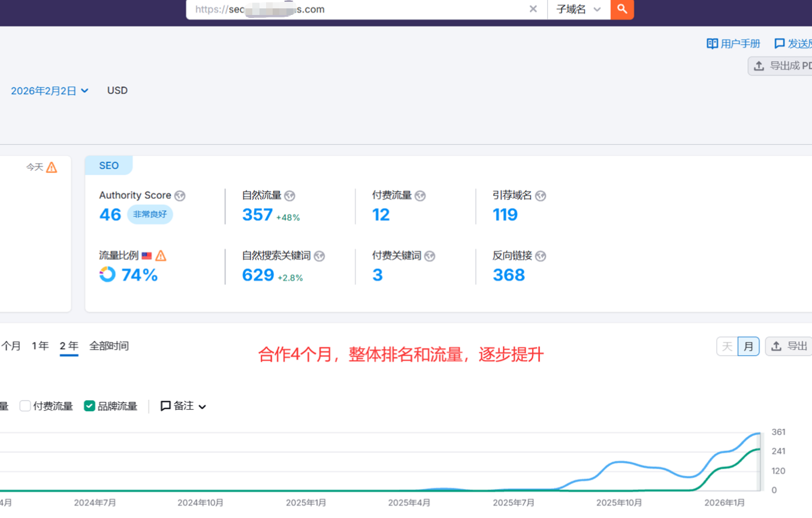Viewport: 812px width, 518px height.
Task: Open the 用户手册 user manual link
Action: click(x=733, y=44)
